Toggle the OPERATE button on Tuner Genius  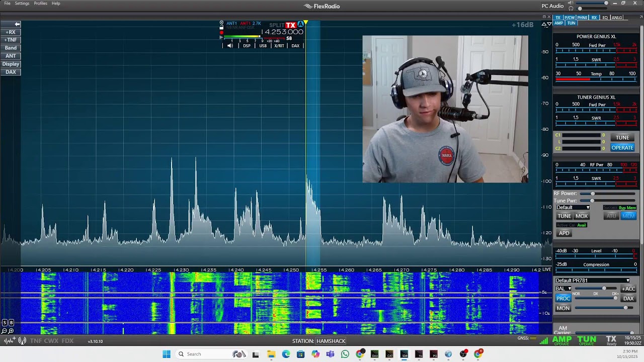point(622,148)
